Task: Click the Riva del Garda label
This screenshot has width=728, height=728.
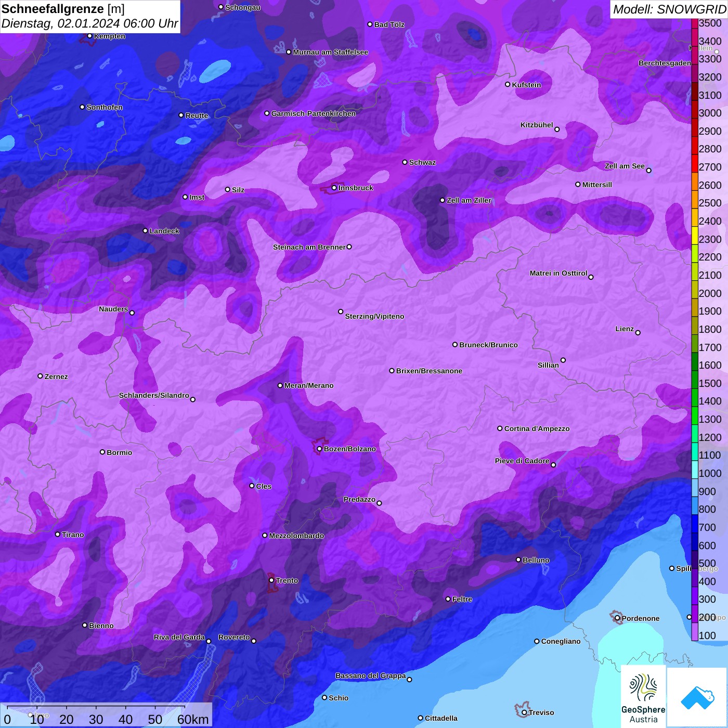Action: click(179, 637)
